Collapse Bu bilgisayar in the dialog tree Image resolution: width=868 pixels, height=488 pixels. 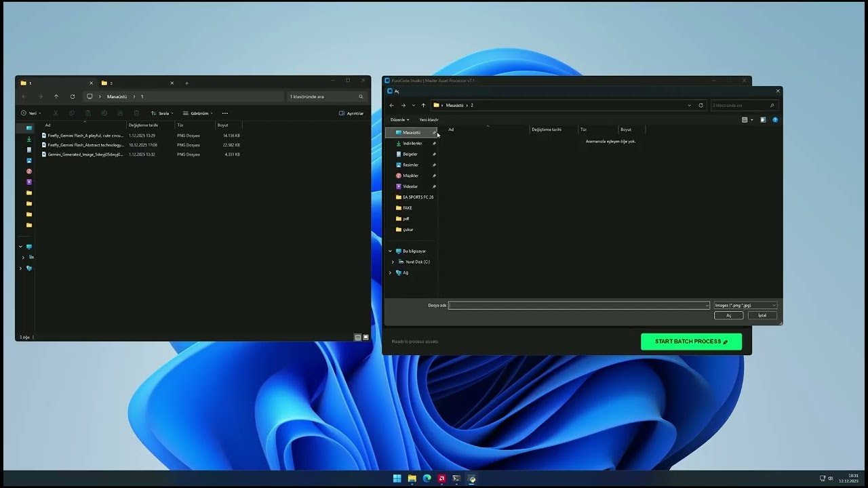[390, 251]
